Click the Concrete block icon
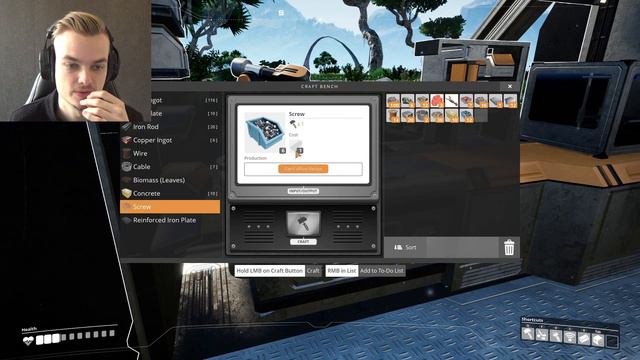Image resolution: width=640 pixels, height=360 pixels. (127, 193)
